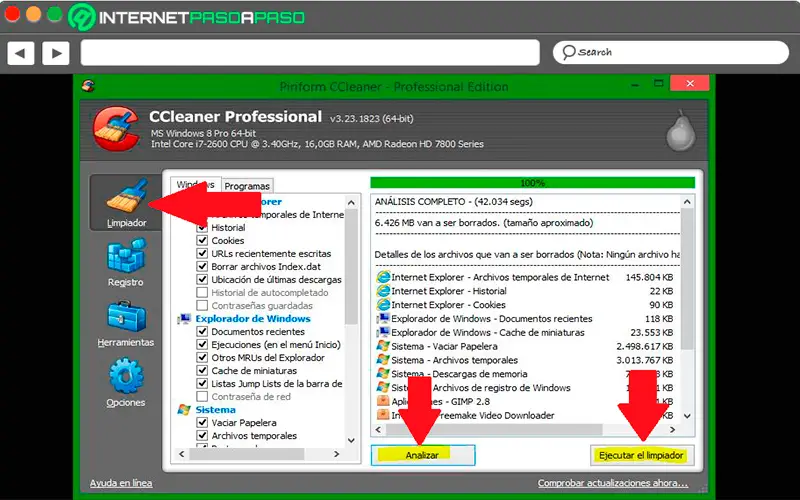Enable Contraseña de red checkbox

pyautogui.click(x=202, y=396)
